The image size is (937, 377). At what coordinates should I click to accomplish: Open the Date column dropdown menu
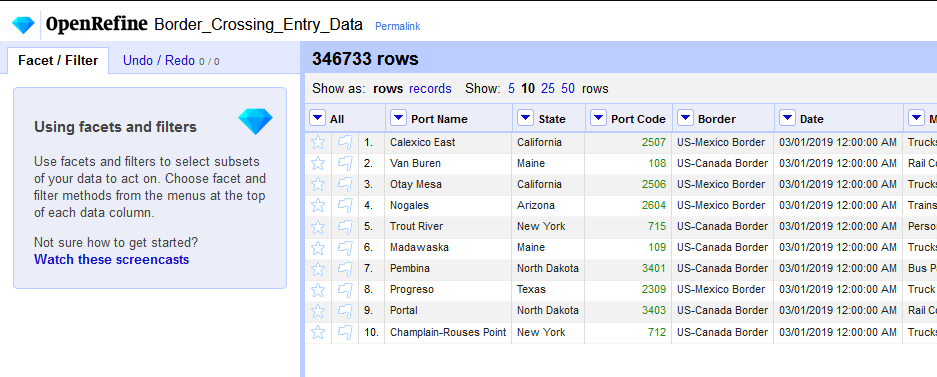(788, 118)
